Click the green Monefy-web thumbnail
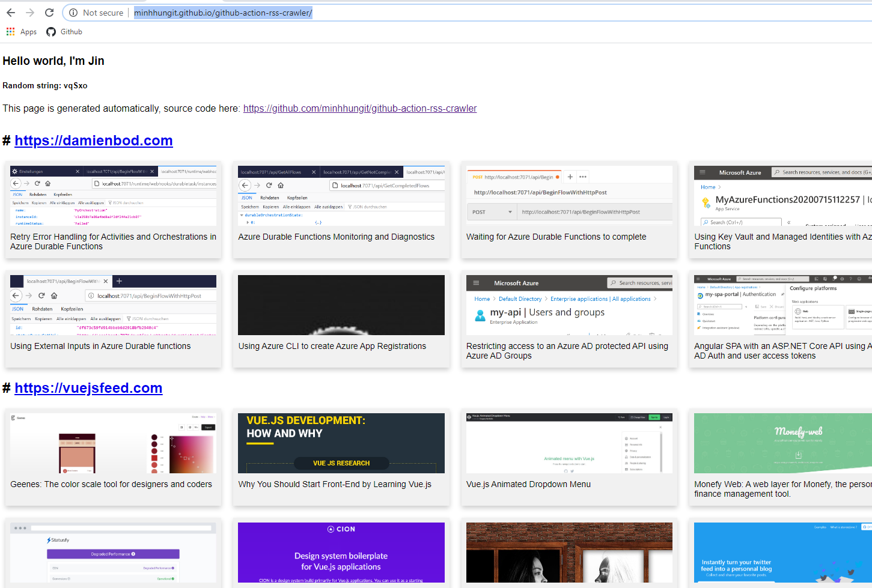Image resolution: width=872 pixels, height=588 pixels. click(x=783, y=443)
